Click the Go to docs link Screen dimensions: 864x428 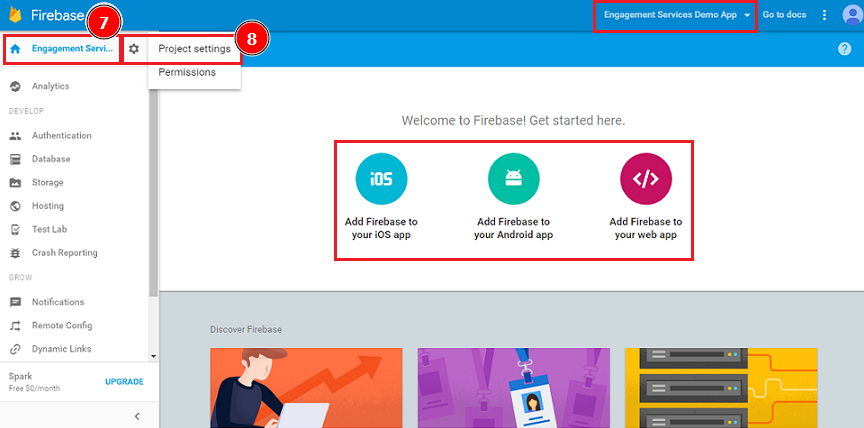pyautogui.click(x=784, y=15)
